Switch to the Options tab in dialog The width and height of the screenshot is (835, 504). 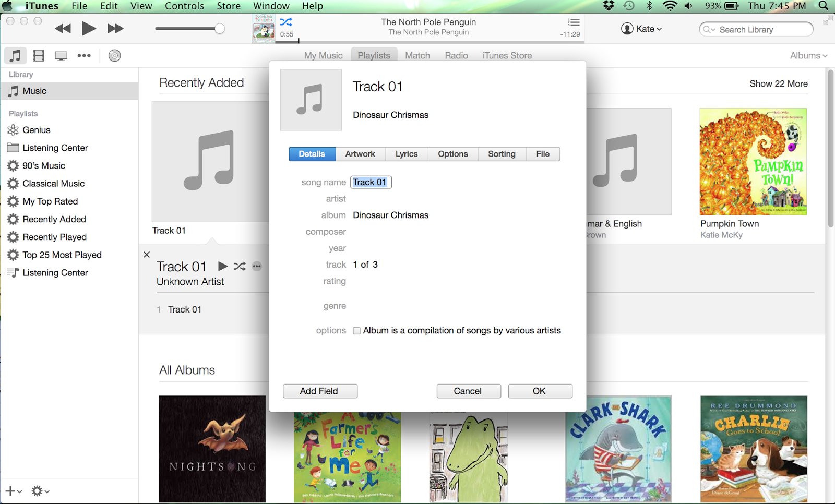coord(453,154)
